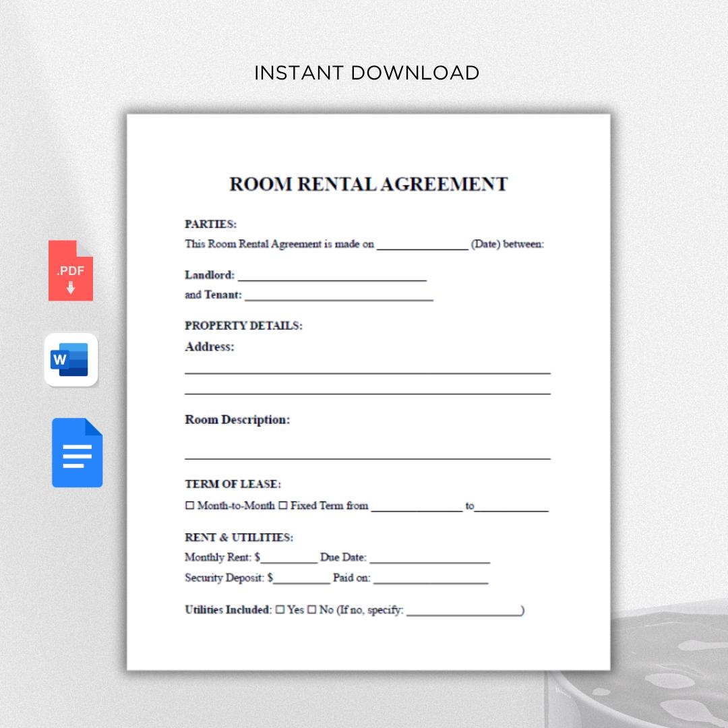Click the Microsoft Word icon
This screenshot has height=728, width=728.
[71, 359]
